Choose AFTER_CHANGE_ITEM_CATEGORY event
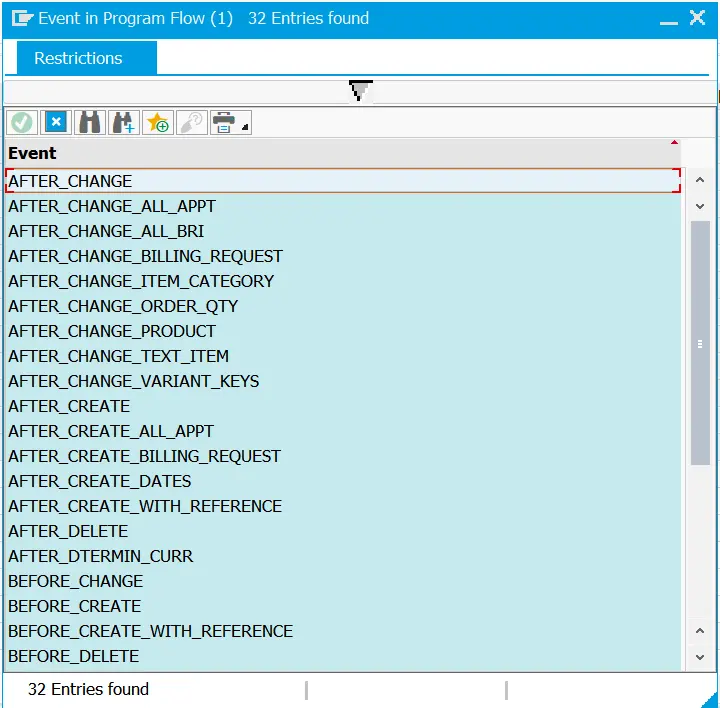Image resolution: width=720 pixels, height=708 pixels. [343, 281]
